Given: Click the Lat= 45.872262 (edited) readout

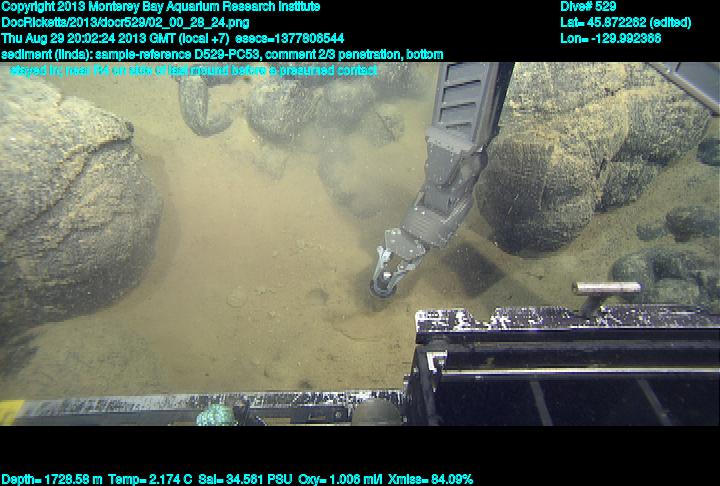Looking at the screenshot, I should (x=625, y=23).
